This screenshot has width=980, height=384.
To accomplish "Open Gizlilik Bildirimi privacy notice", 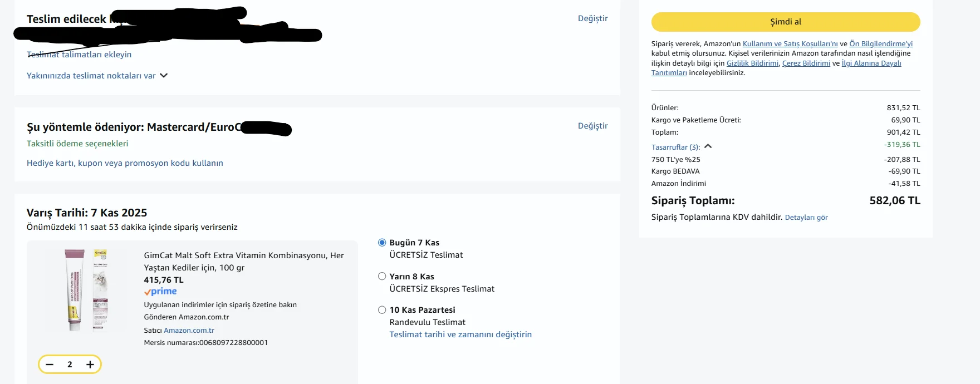I will pyautogui.click(x=752, y=63).
